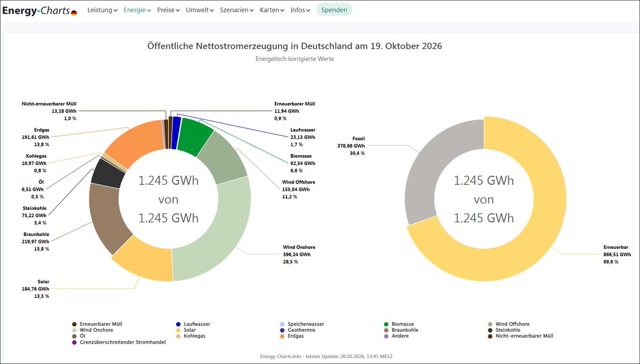This screenshot has width=640, height=364.
Task: Click the chart title "Öffentliche Nettostromerzeugung in Deutschland"
Action: point(294,46)
